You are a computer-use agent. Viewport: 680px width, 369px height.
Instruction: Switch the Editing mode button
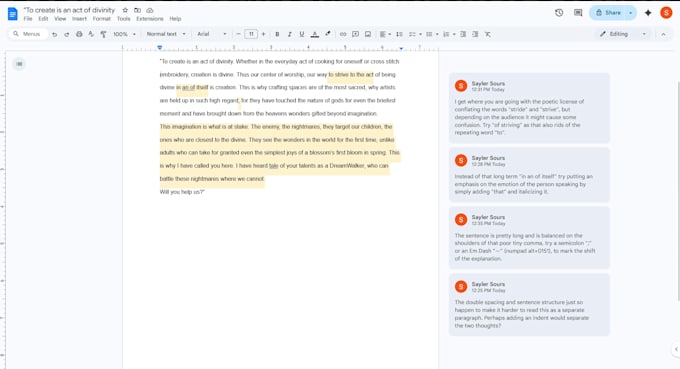[623, 34]
